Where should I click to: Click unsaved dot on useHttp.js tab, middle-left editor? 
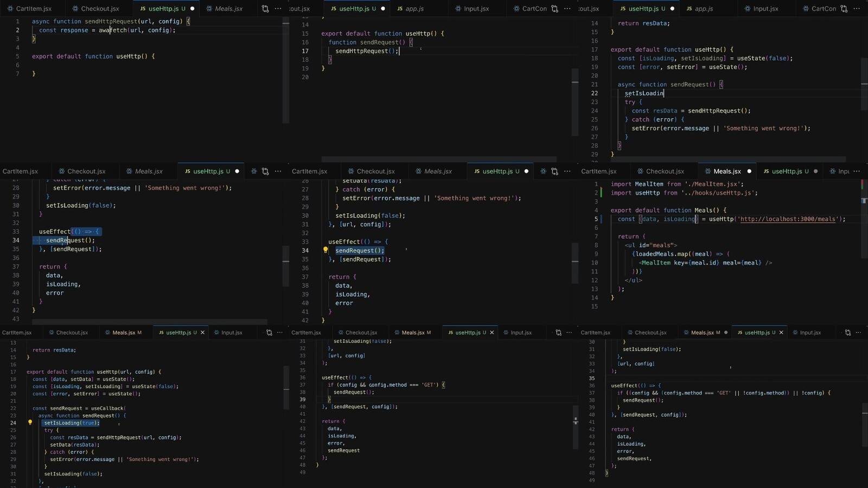[x=237, y=172]
